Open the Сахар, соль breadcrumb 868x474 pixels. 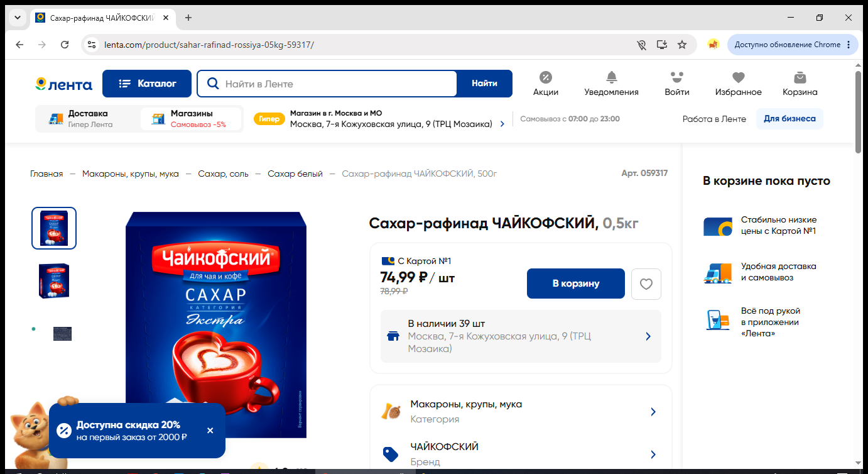(223, 174)
